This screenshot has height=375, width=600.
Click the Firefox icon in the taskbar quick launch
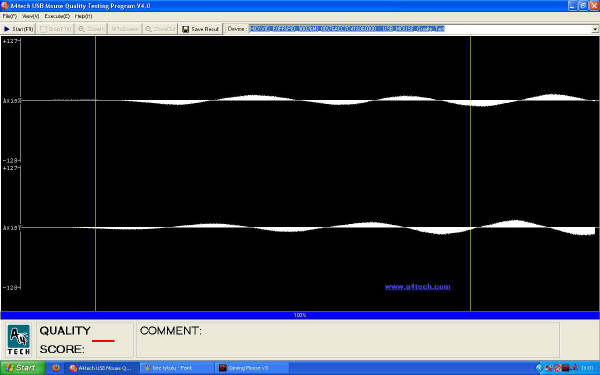coord(56,368)
